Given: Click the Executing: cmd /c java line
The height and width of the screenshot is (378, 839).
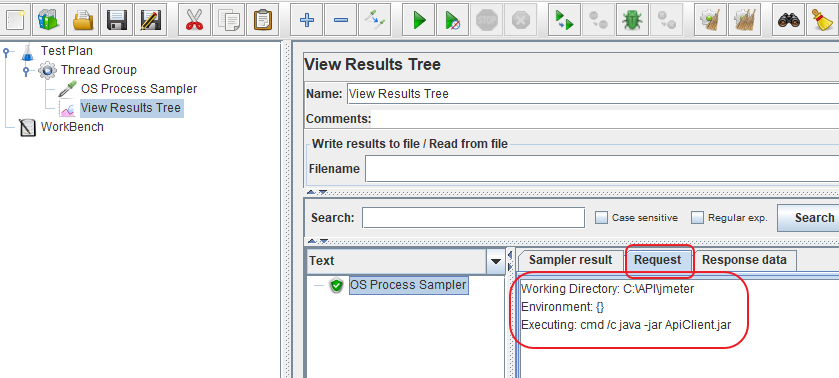Looking at the screenshot, I should pyautogui.click(x=626, y=324).
